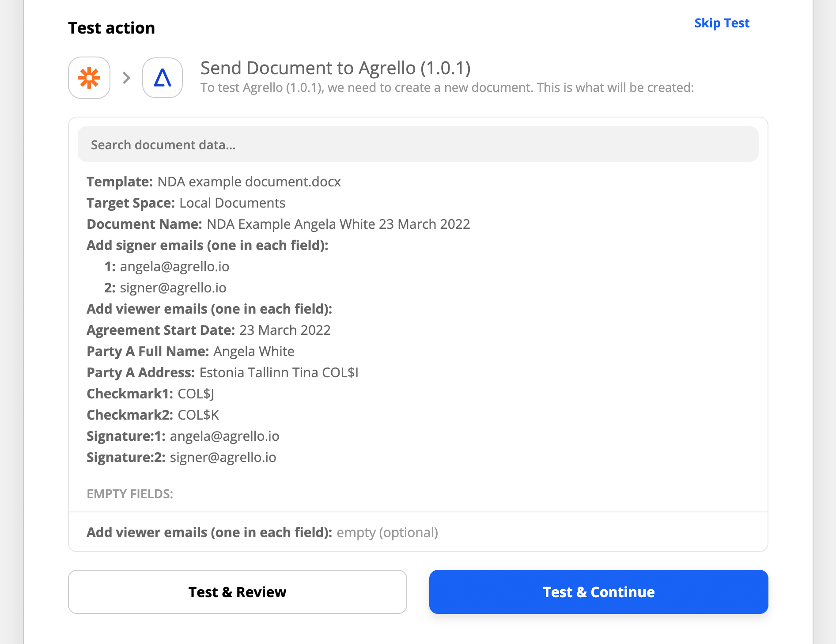Click the blue Agrello app icon
This screenshot has height=644, width=836.
point(163,78)
